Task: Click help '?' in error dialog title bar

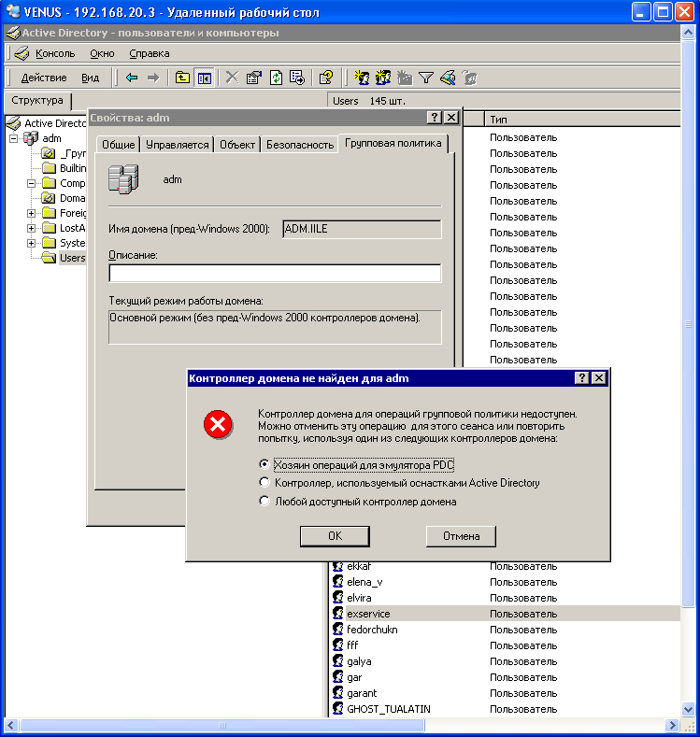Action: pyautogui.click(x=582, y=378)
